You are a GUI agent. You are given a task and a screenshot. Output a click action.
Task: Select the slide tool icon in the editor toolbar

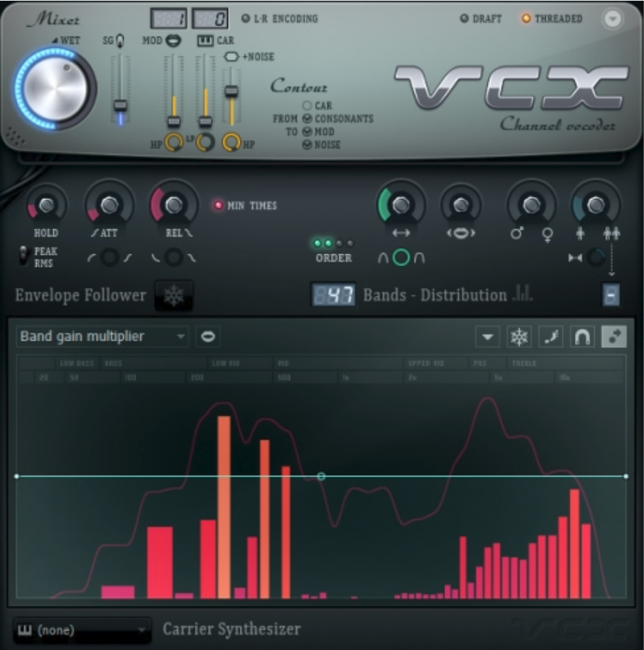click(x=551, y=335)
